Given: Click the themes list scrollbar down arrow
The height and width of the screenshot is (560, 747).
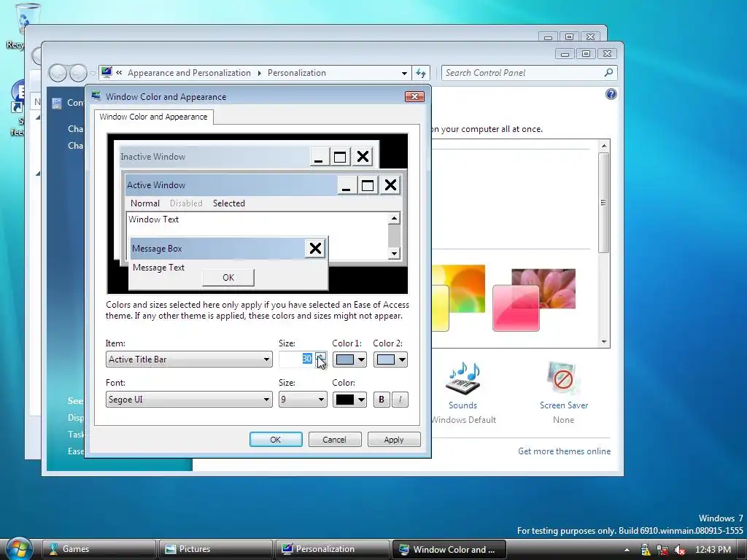Looking at the screenshot, I should click(x=604, y=341).
